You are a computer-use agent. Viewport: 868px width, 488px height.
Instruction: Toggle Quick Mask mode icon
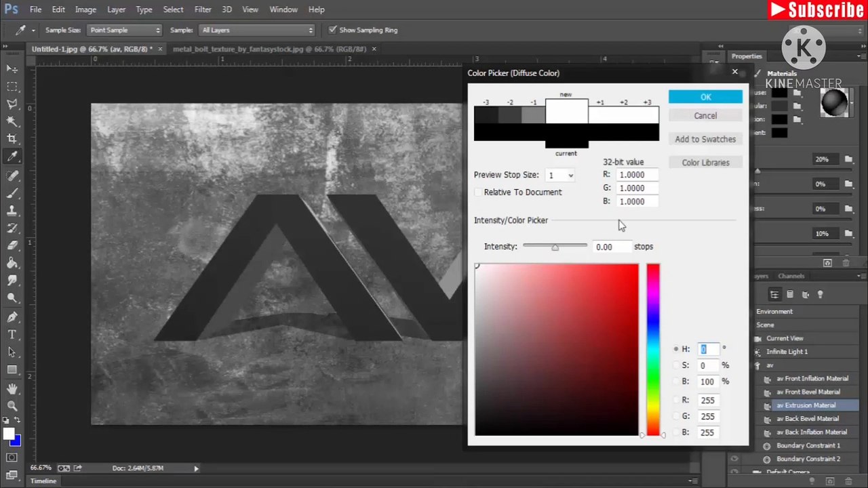[12, 457]
